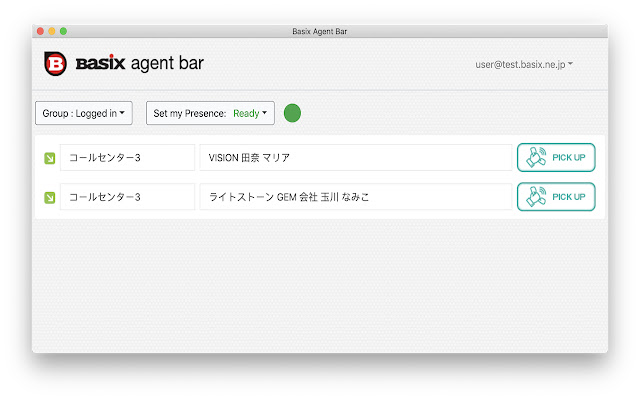Minimize the Basix Agent Bar window

click(52, 31)
